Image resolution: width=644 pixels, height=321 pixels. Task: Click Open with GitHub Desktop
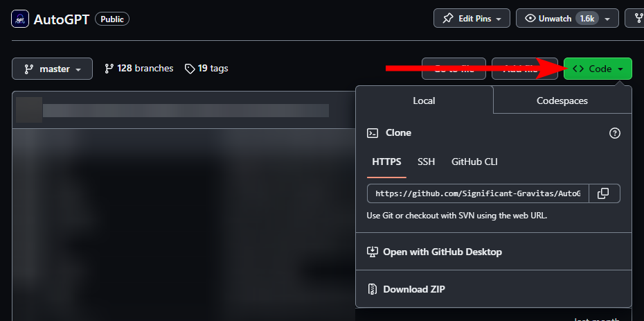pyautogui.click(x=442, y=252)
